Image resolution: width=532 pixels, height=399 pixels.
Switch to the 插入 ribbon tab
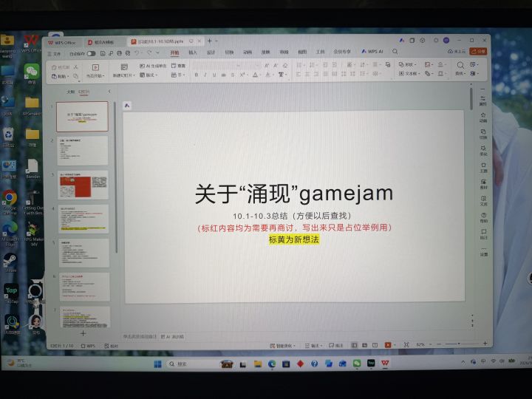pyautogui.click(x=193, y=52)
